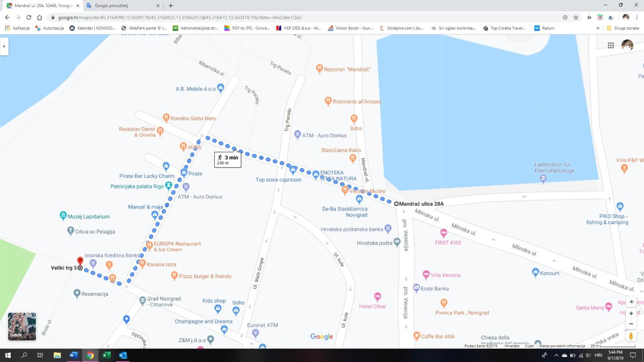The height and width of the screenshot is (362, 644).
Task: Show more bookmarks with the chevron
Action: pos(598,28)
